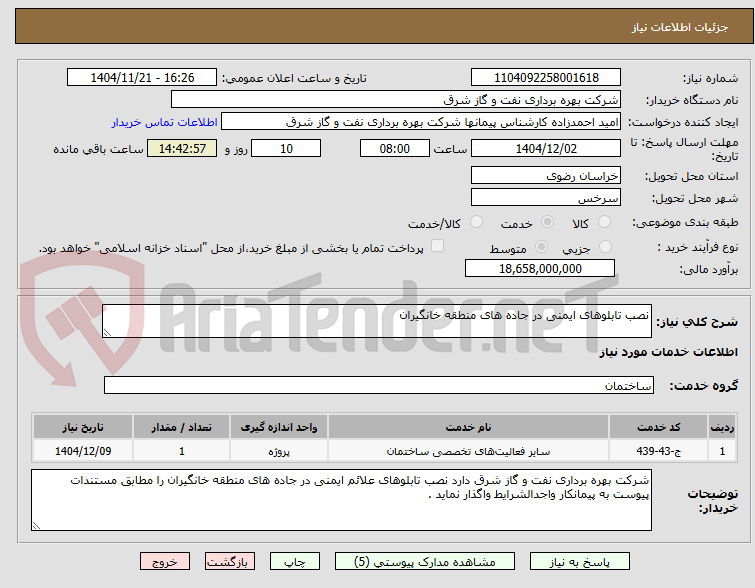Select the متوسط purchase type radio
The height and width of the screenshot is (588, 755).
pos(541,247)
